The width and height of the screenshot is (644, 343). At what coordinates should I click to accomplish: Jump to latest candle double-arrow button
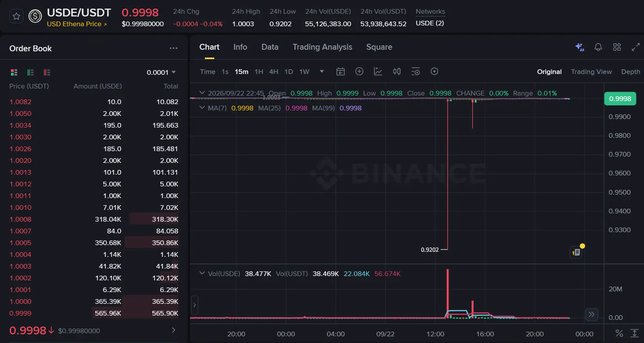[x=592, y=314]
